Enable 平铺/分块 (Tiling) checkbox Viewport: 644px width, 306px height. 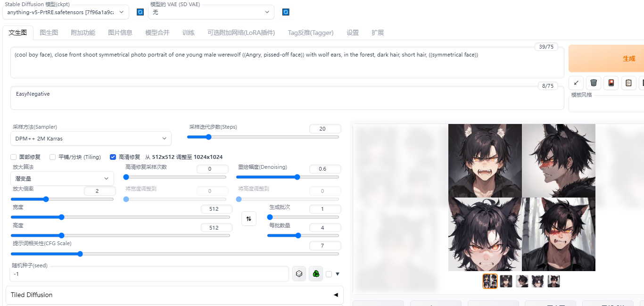53,157
